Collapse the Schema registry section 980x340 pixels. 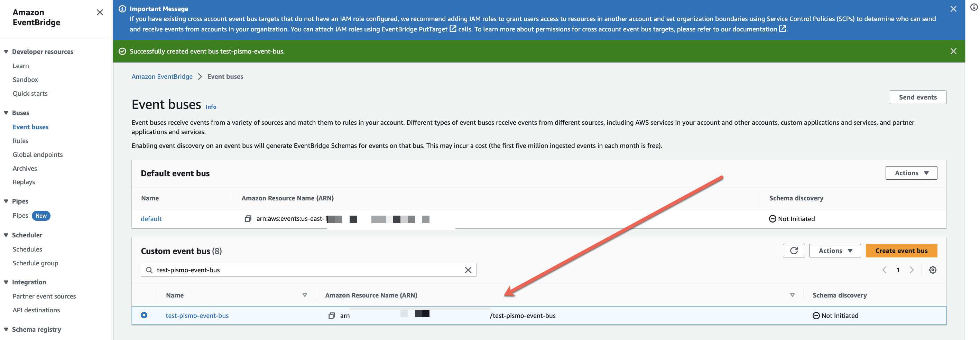6,329
